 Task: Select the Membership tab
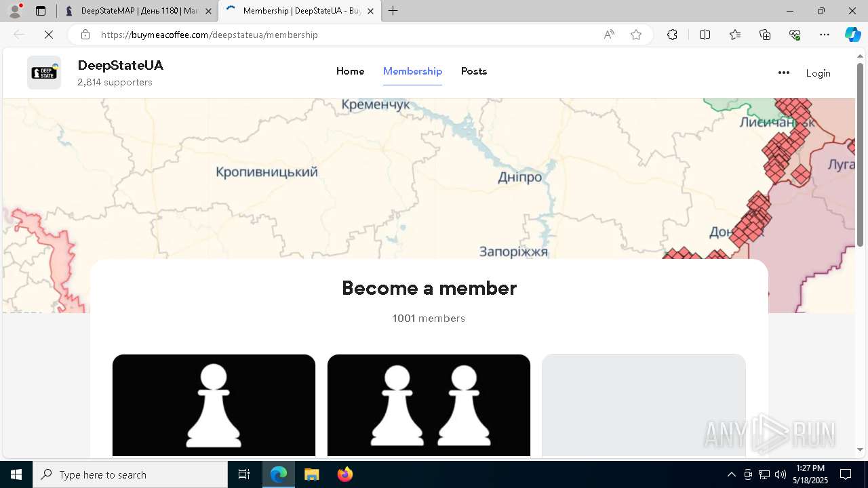point(412,71)
